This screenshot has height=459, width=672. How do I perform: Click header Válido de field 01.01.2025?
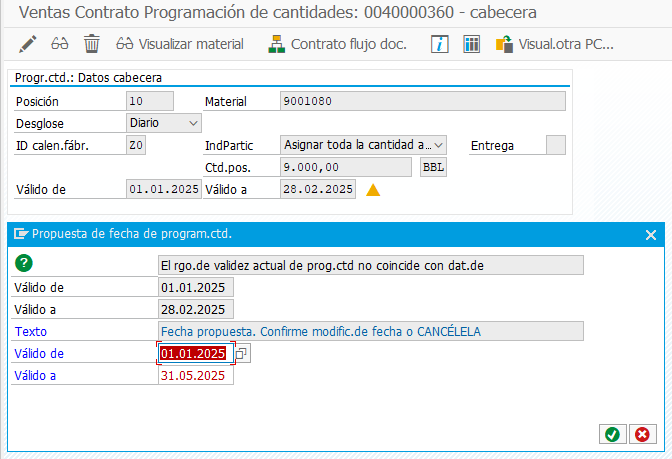point(164,189)
